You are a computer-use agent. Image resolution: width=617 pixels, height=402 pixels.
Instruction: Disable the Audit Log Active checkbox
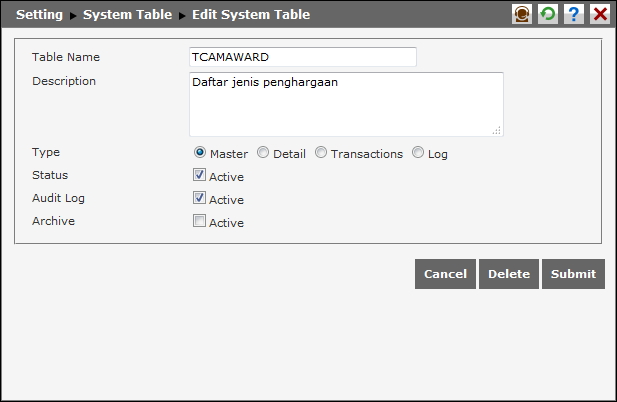tap(200, 199)
